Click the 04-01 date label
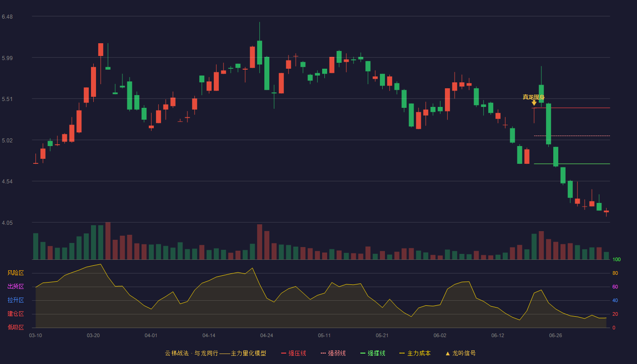This screenshot has height=364, width=637. (x=151, y=335)
